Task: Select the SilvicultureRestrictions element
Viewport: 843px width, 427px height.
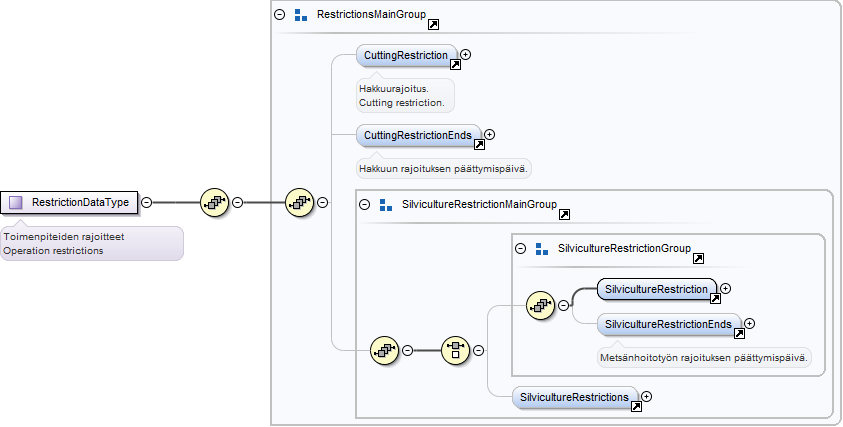Action: (x=574, y=397)
